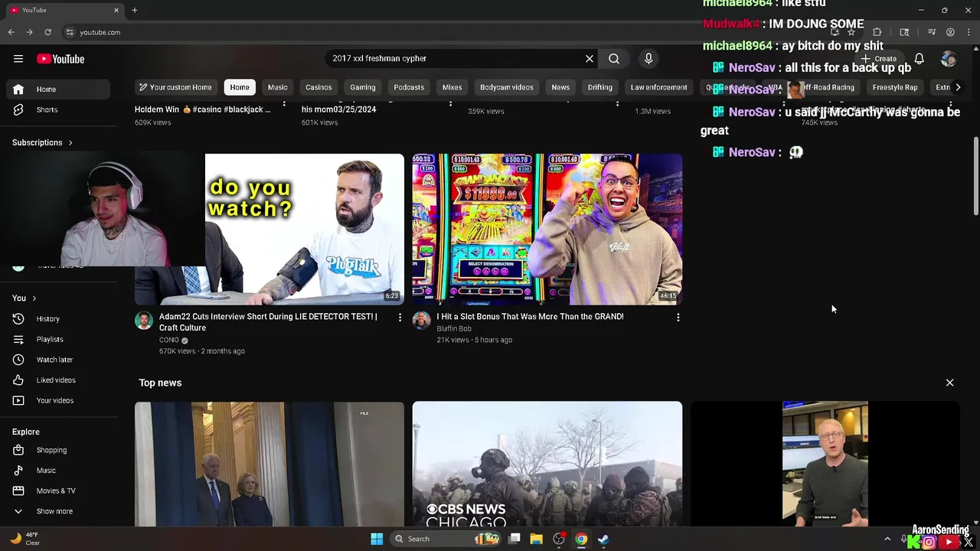Select the Mixes filter chip
The image size is (980, 551).
[452, 87]
